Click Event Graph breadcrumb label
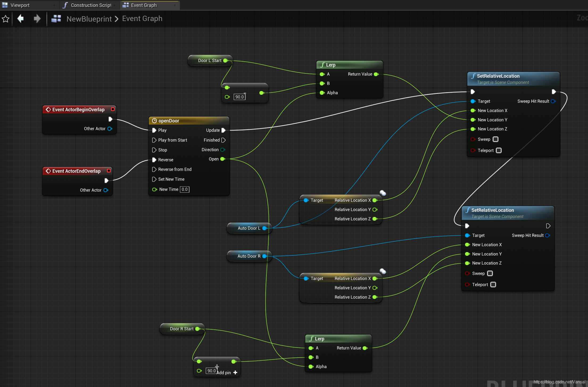The image size is (588, 387). coord(142,19)
